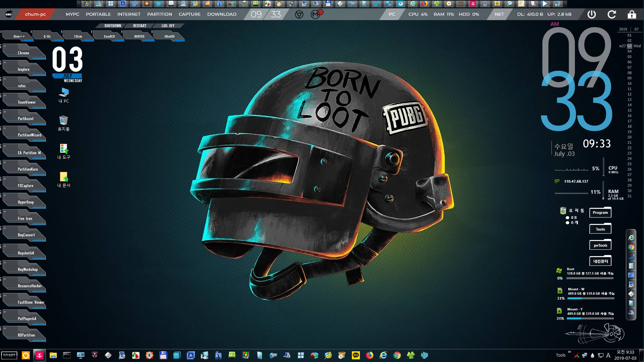Launch Free Icon tool
The height and width of the screenshot is (362, 644).
point(24,218)
